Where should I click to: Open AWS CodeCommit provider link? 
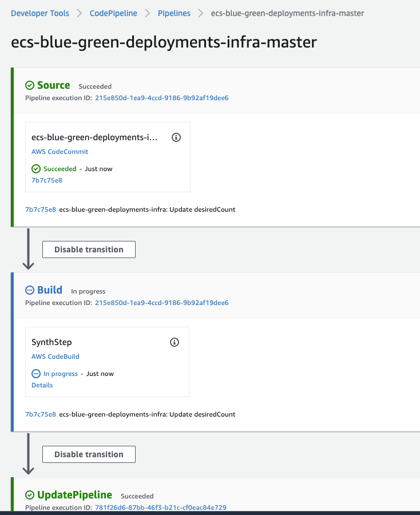point(60,152)
